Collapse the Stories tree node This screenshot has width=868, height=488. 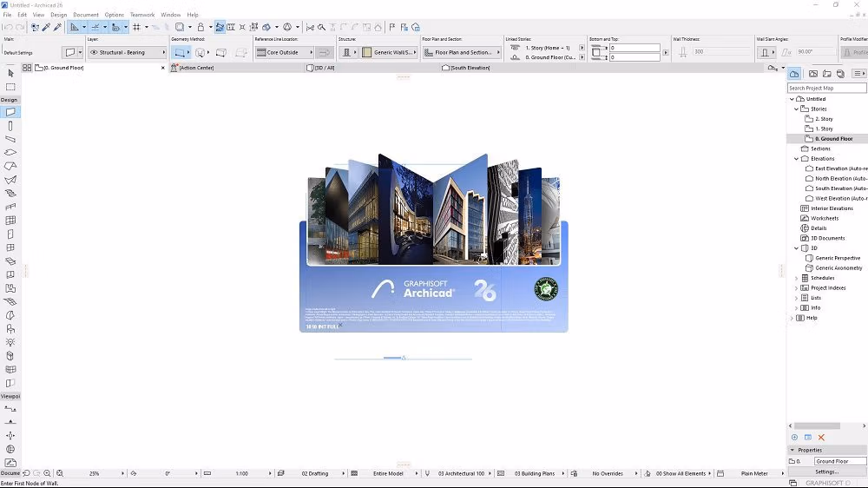797,109
